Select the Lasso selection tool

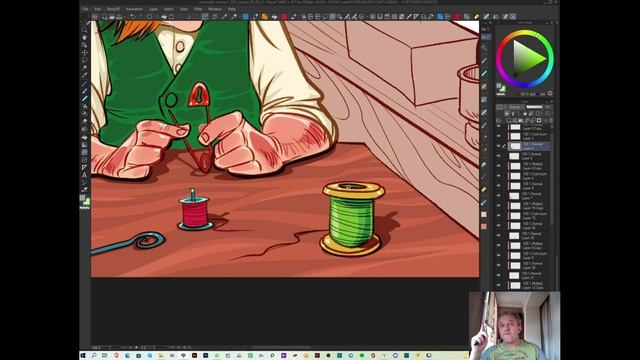84,60
